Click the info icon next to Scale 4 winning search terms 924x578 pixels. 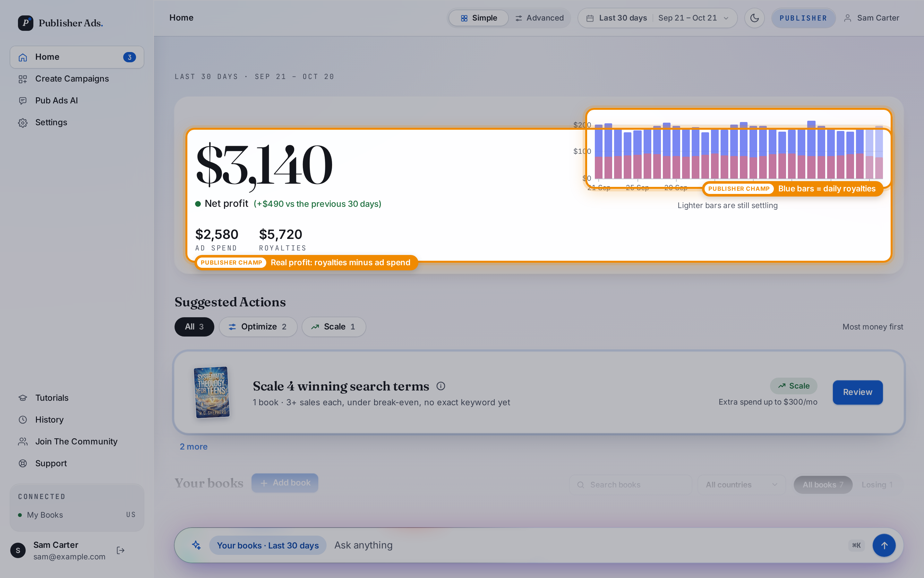tap(441, 386)
